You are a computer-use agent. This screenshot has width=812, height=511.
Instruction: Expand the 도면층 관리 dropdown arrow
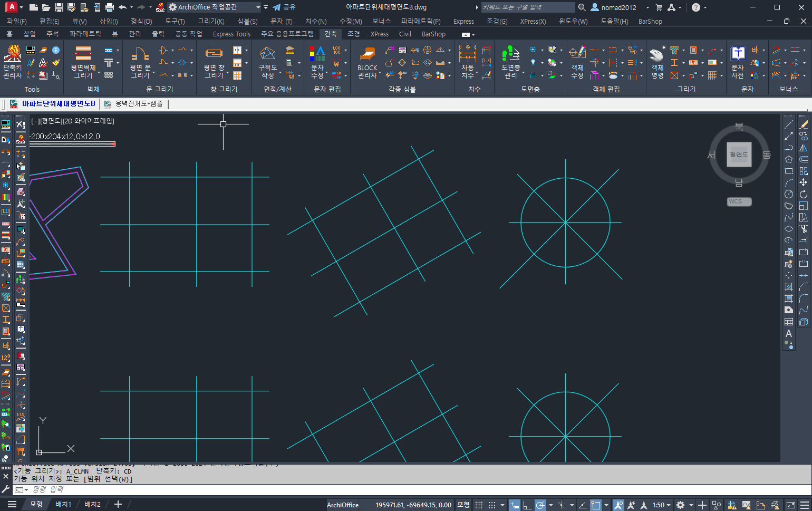point(523,73)
